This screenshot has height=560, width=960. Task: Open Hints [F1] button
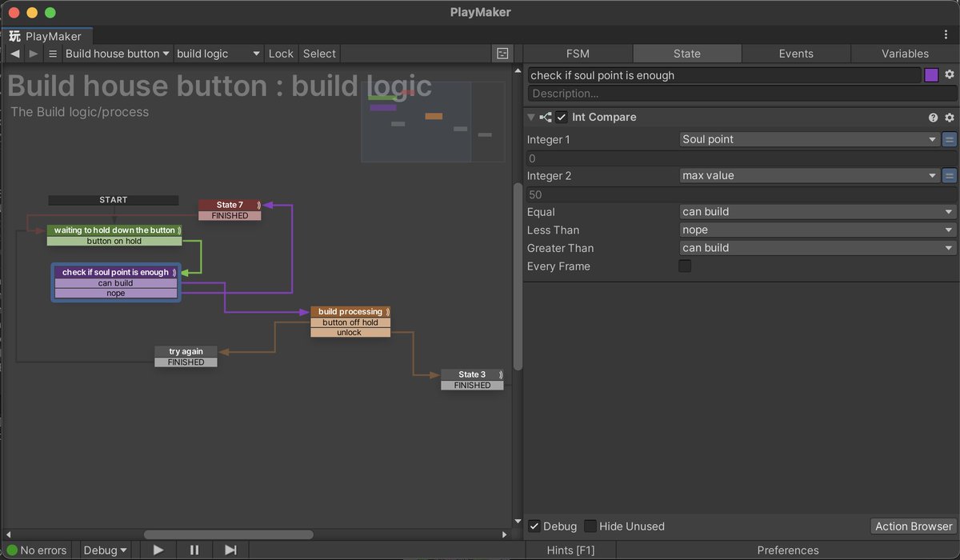click(570, 550)
